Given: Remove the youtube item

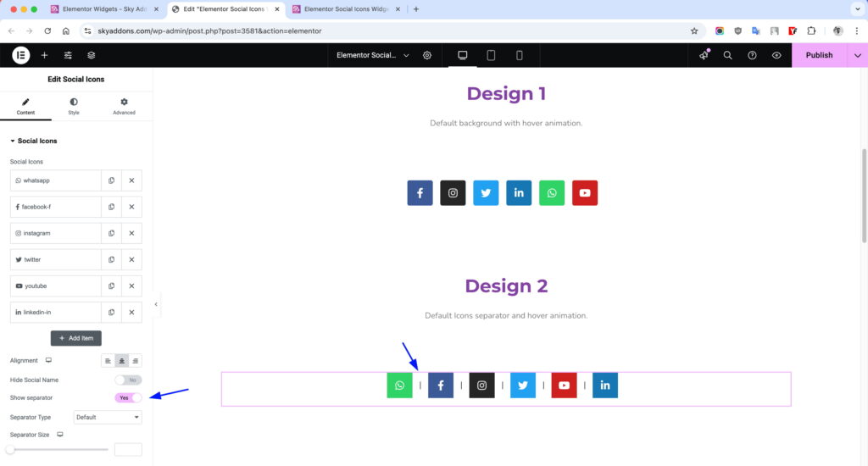Looking at the screenshot, I should (131, 286).
